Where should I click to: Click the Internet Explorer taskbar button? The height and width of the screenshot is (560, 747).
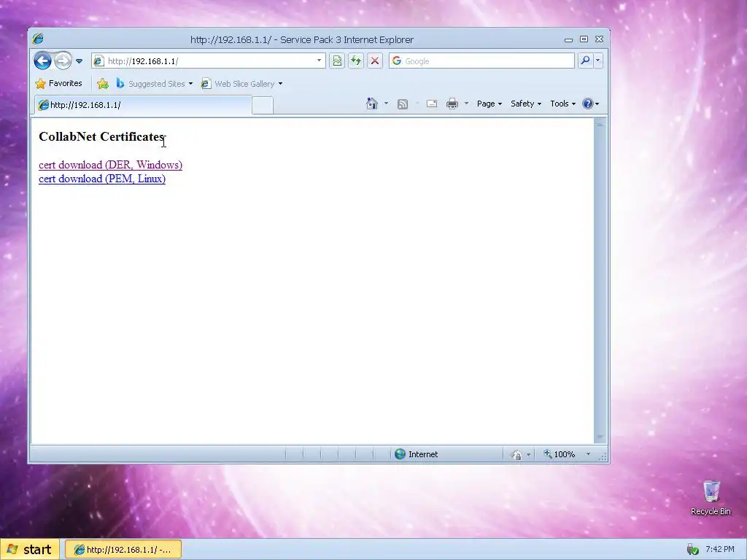123,550
